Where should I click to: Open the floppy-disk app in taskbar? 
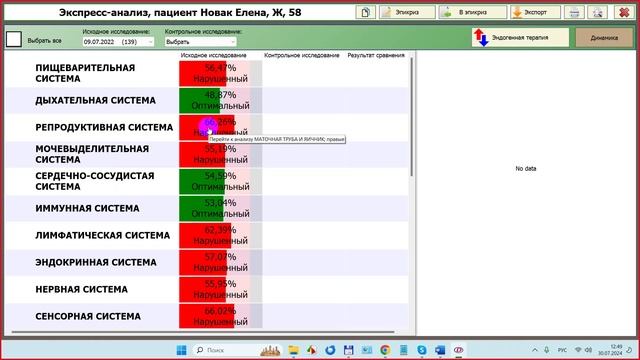(x=349, y=350)
